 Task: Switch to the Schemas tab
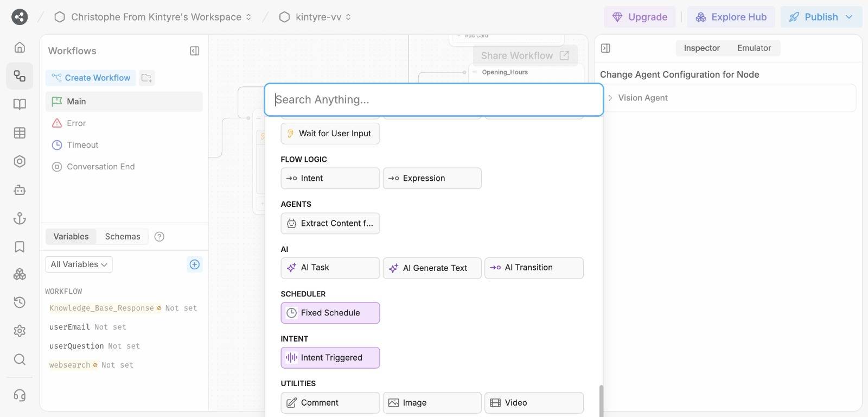pyautogui.click(x=123, y=237)
